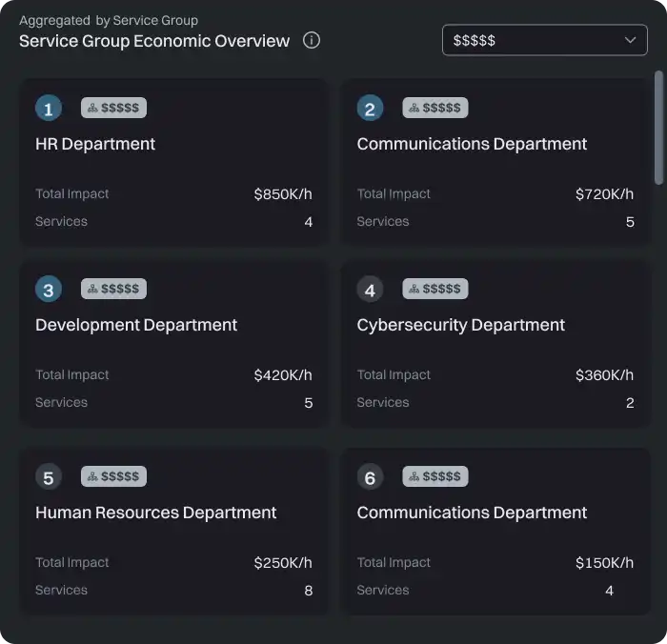Click the $150K/h total impact value
The height and width of the screenshot is (644, 667).
click(604, 563)
